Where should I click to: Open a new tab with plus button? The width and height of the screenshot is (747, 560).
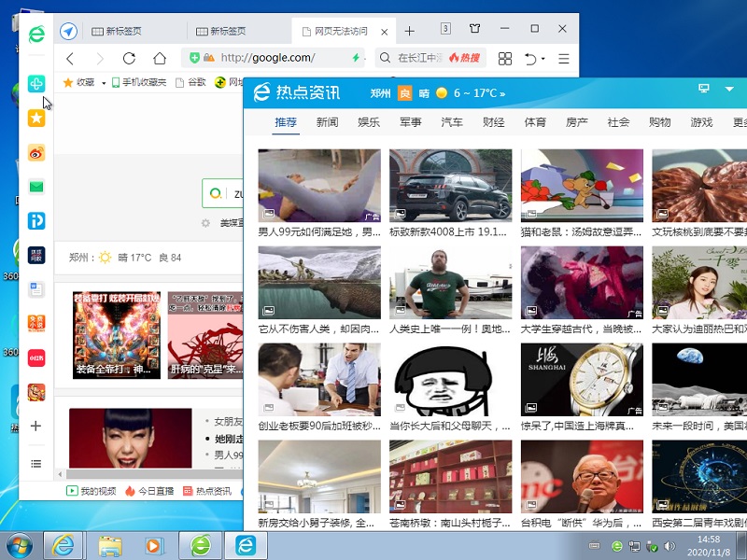pyautogui.click(x=409, y=32)
